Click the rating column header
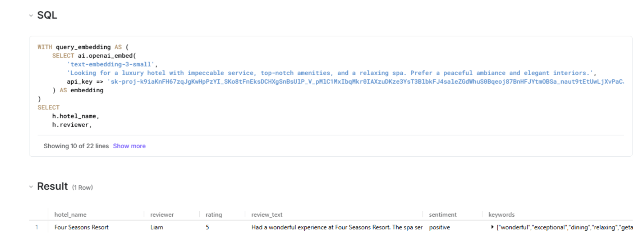644x245 pixels. (214, 215)
